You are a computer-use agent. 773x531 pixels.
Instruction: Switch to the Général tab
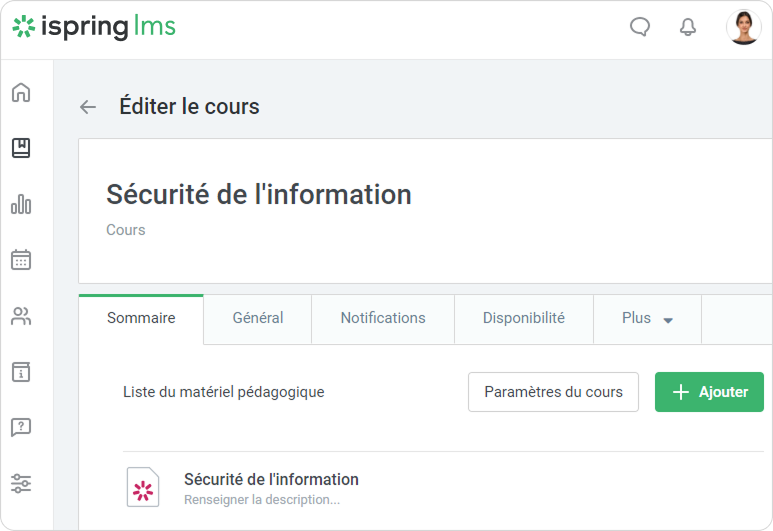[258, 318]
